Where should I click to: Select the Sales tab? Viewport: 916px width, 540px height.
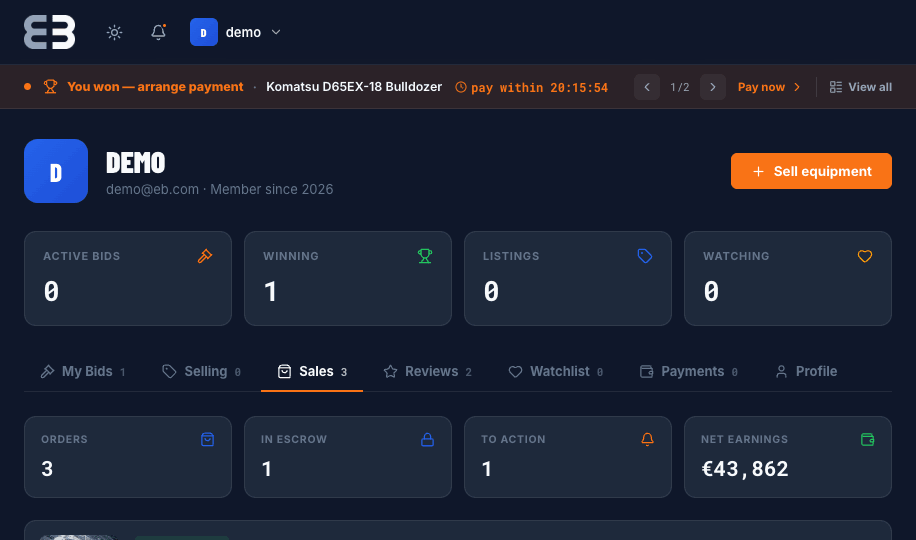coord(312,372)
